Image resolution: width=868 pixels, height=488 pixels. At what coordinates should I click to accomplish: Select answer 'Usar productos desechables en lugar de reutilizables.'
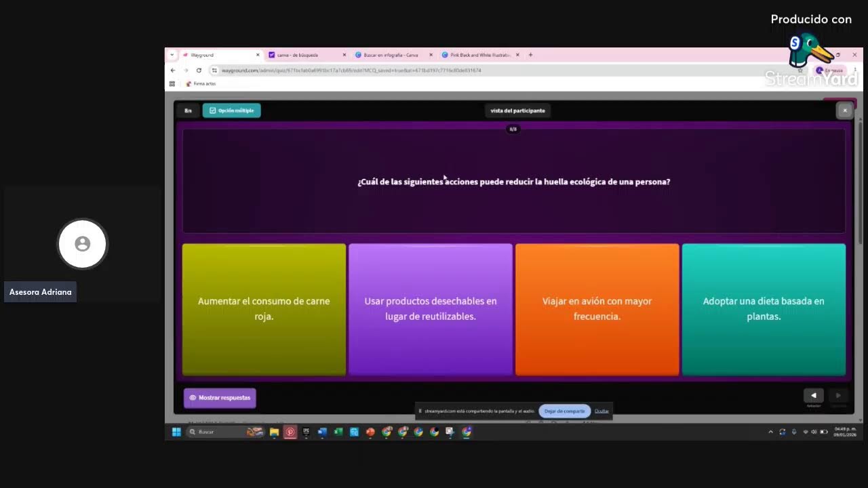pos(431,309)
